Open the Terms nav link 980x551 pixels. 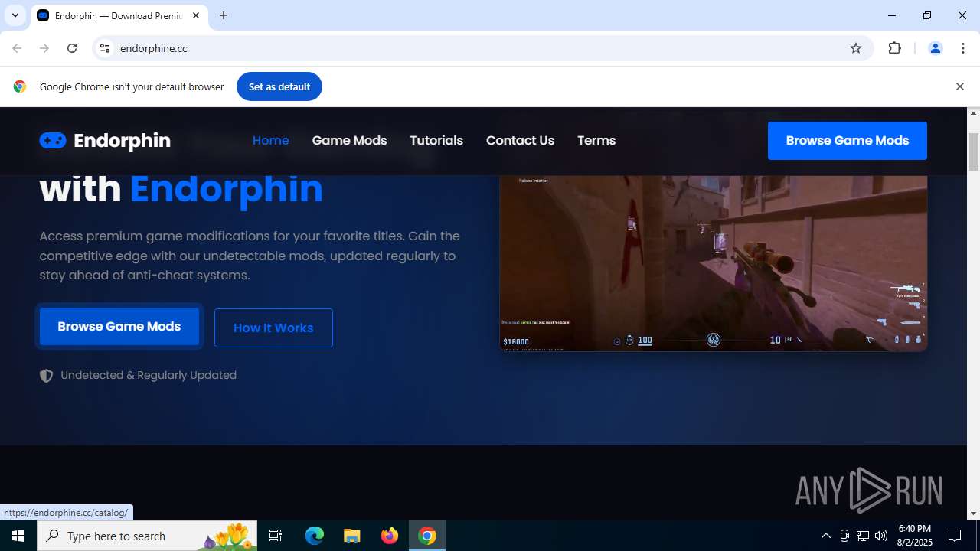point(596,141)
